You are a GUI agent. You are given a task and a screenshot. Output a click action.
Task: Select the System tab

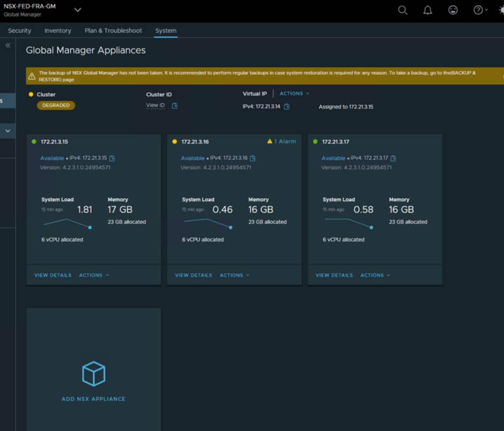[x=166, y=31]
